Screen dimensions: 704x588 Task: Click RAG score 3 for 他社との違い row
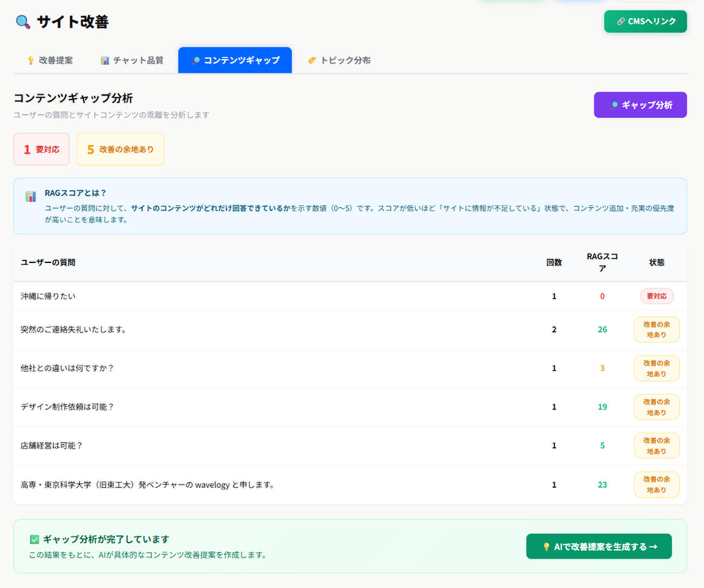pos(602,368)
